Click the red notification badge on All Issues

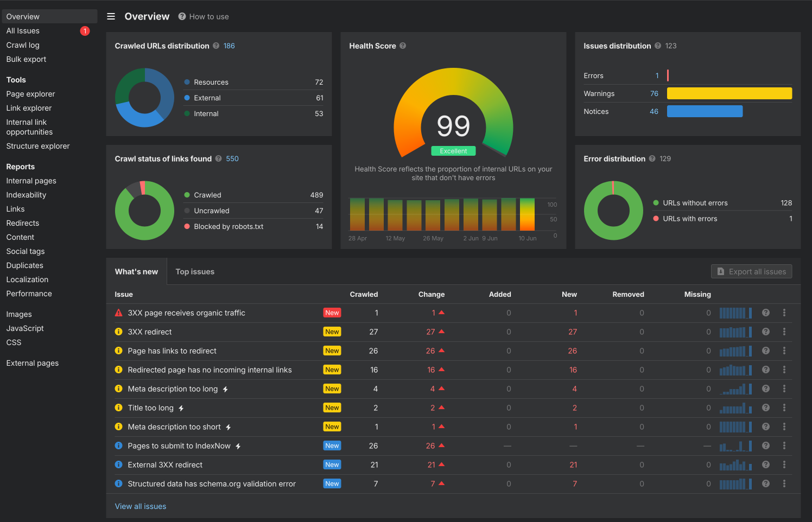coord(85,31)
